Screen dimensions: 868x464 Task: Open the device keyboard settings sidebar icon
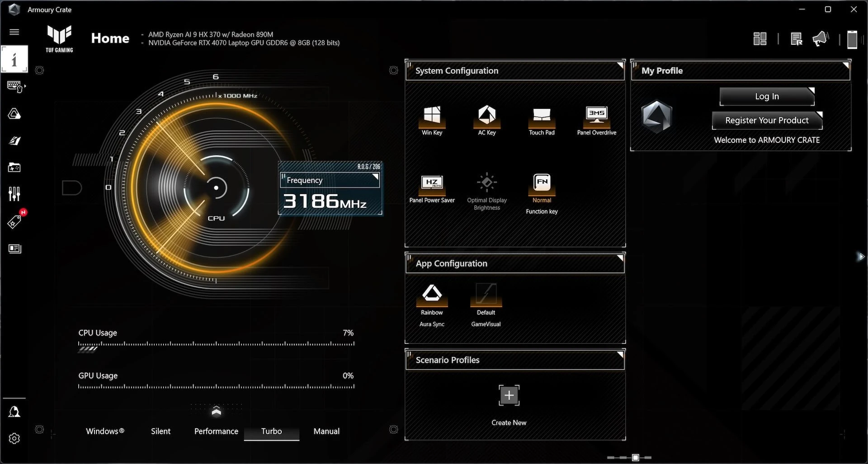[14, 86]
